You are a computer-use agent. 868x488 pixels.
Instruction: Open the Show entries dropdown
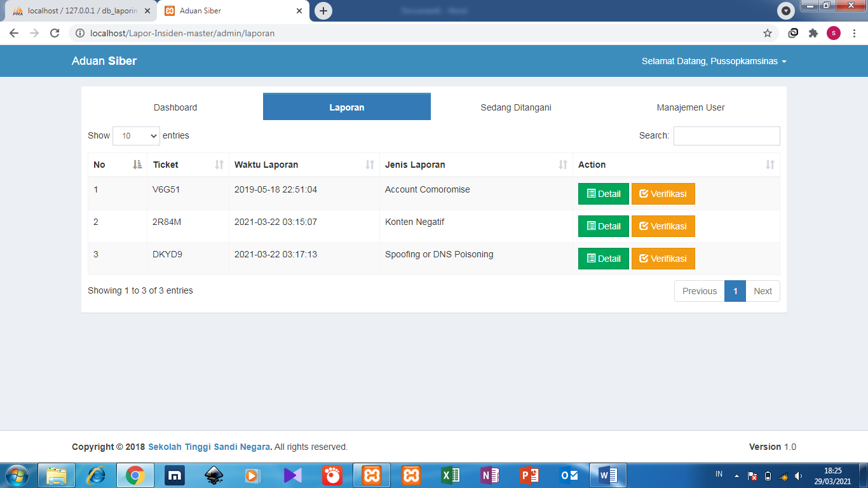coord(136,135)
